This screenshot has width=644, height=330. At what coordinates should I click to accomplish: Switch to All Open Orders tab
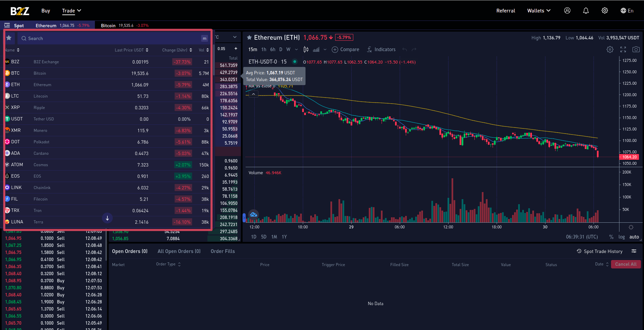[x=179, y=251]
